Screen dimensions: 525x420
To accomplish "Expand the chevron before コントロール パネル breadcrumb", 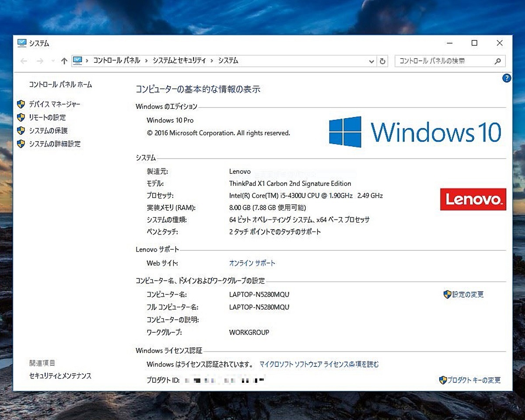I will point(87,61).
